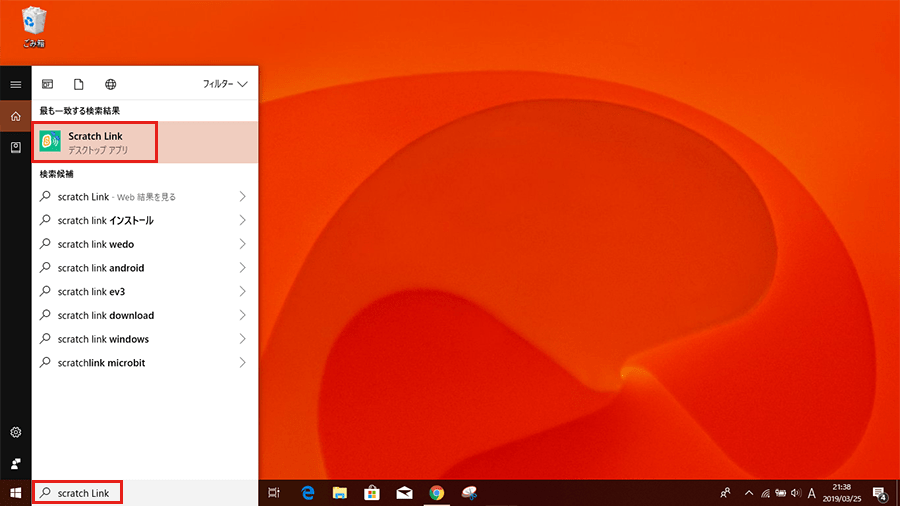The width and height of the screenshot is (900, 506).
Task: Open File Explorer from taskbar
Action: [x=340, y=493]
